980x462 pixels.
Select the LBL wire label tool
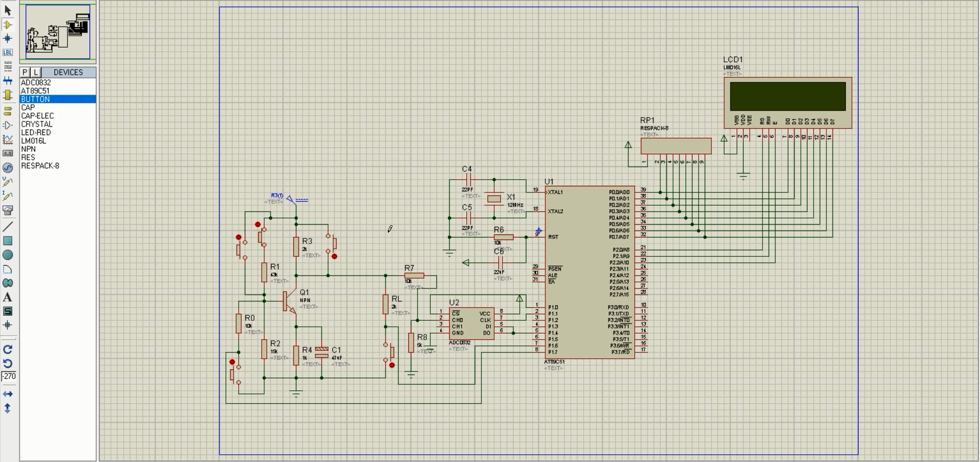8,52
